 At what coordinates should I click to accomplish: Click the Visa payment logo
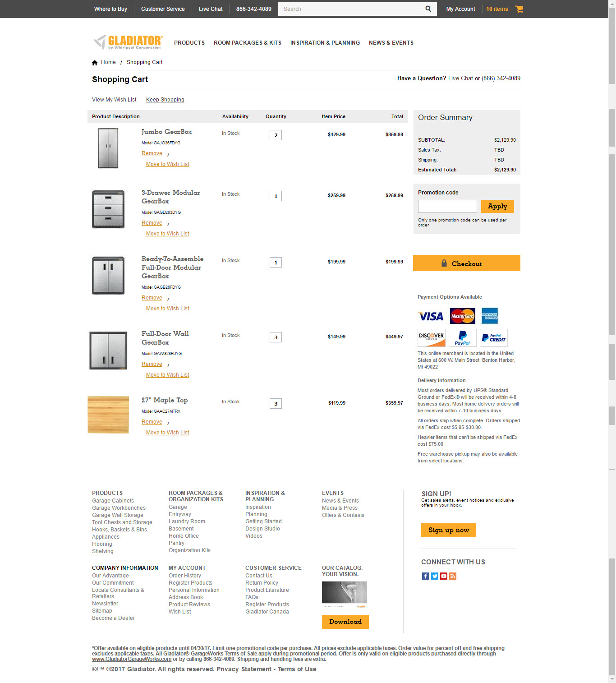(431, 316)
